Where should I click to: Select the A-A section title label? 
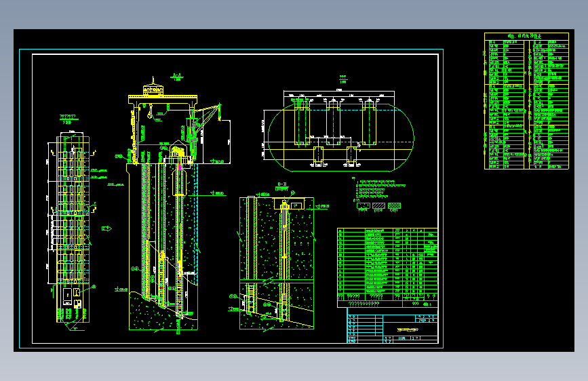176,76
